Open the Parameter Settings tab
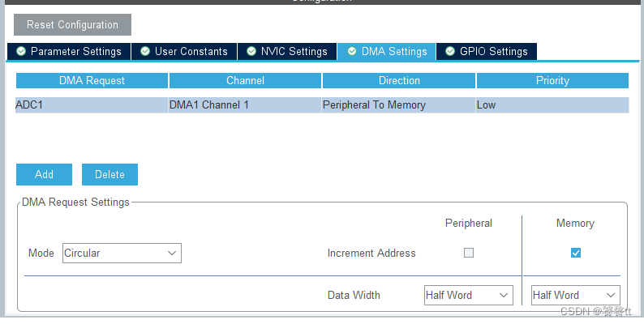The height and width of the screenshot is (324, 644). tap(69, 52)
